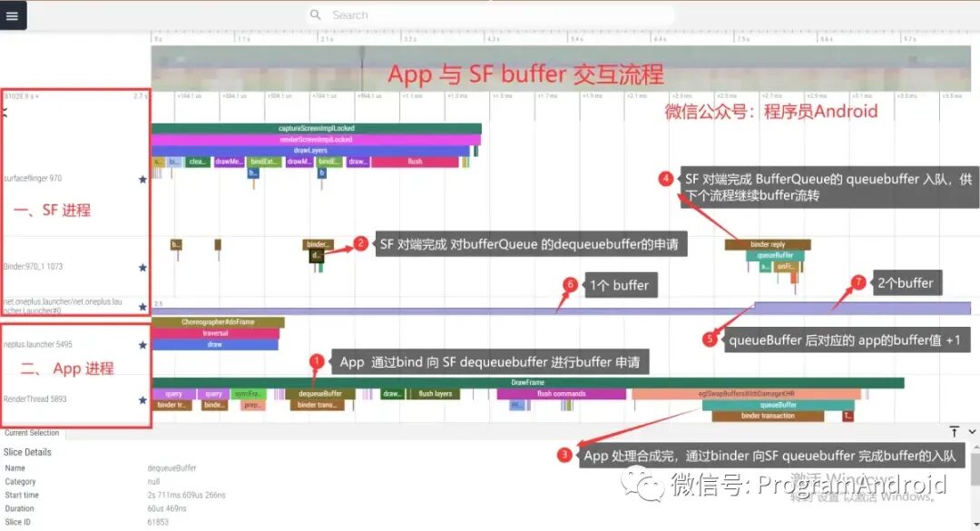The image size is (980, 531).
Task: Select the renderScreenImplLocked slice
Action: click(317, 140)
